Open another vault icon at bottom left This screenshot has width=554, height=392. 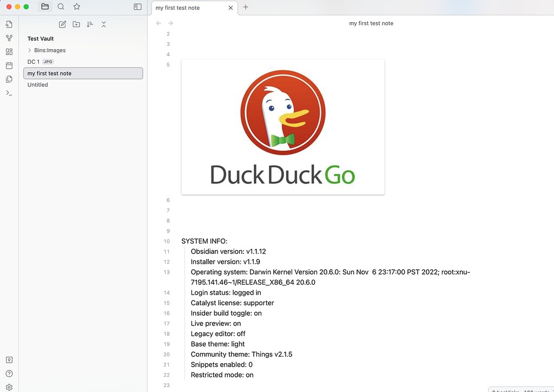pyautogui.click(x=9, y=360)
